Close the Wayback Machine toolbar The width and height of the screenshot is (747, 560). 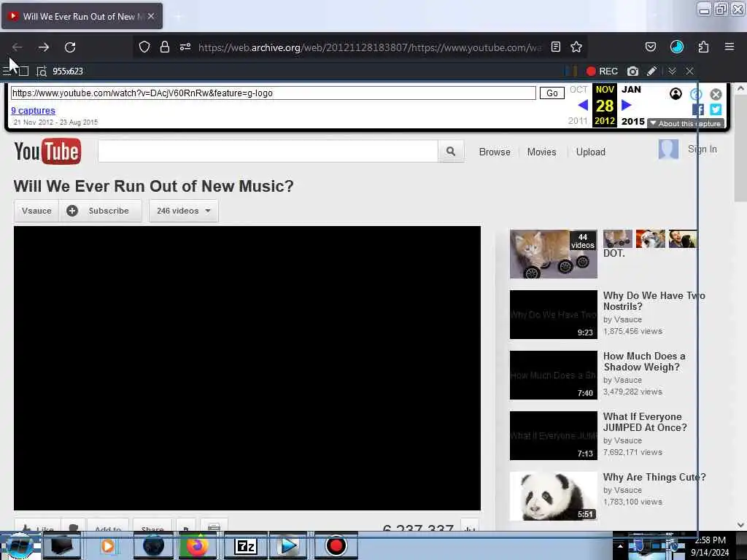(x=716, y=94)
